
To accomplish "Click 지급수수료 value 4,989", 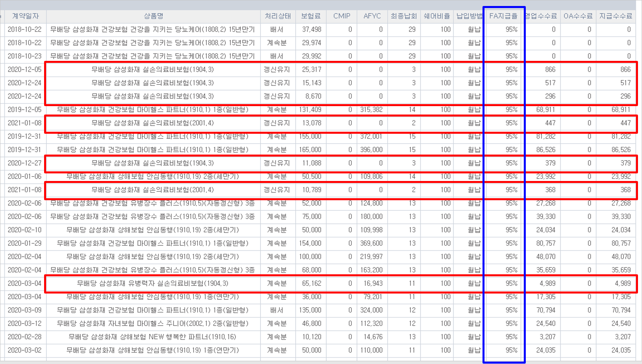I will click(x=623, y=284).
